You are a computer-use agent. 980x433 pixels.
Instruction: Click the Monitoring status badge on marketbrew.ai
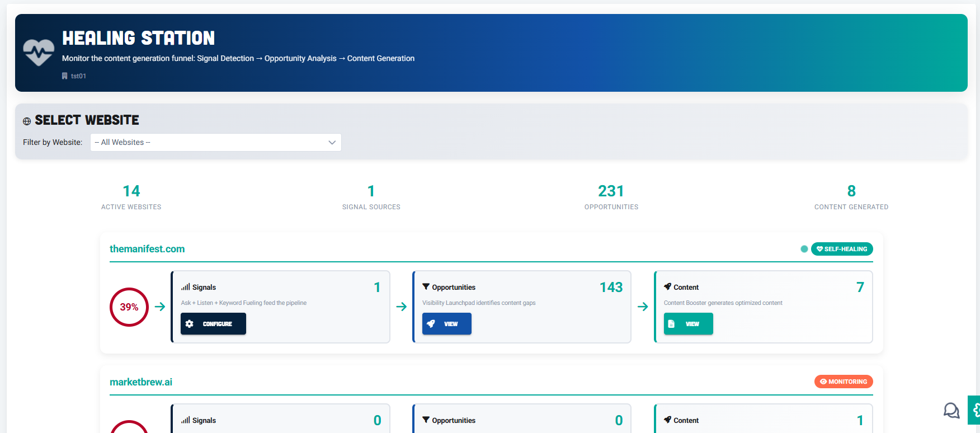tap(844, 382)
